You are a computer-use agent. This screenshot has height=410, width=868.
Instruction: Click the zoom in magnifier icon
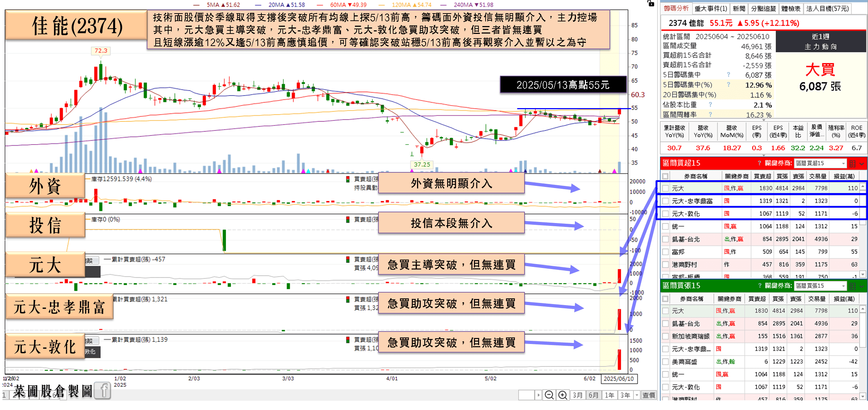pyautogui.click(x=562, y=395)
